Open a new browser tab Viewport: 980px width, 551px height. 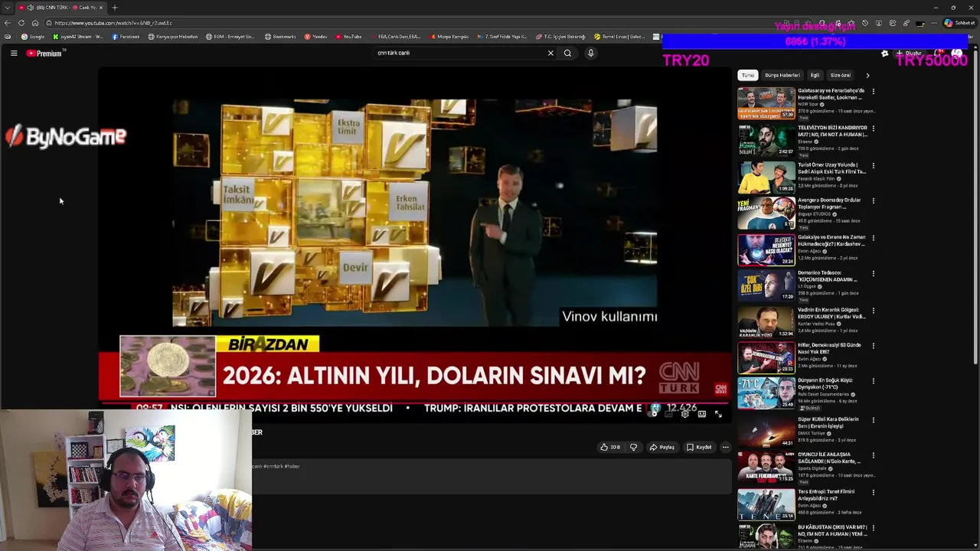[115, 8]
